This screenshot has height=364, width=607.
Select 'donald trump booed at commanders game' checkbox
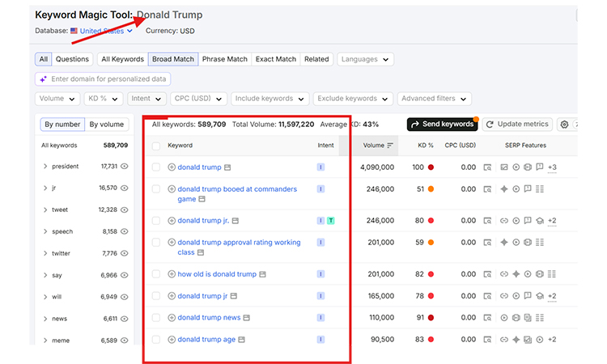[156, 188]
